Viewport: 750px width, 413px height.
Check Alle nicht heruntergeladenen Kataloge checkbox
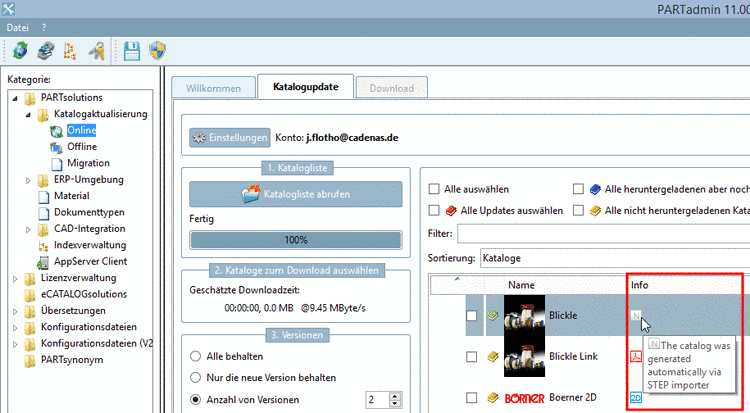point(578,210)
